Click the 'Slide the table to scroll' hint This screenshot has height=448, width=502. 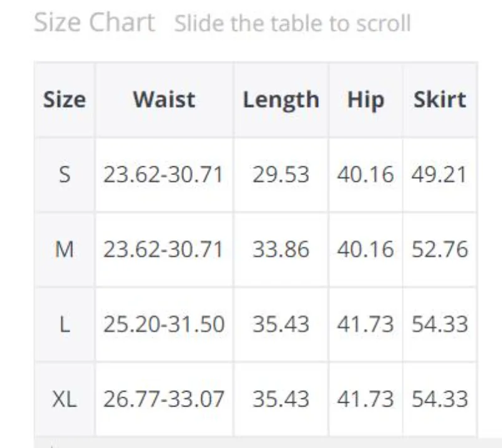coord(292,24)
